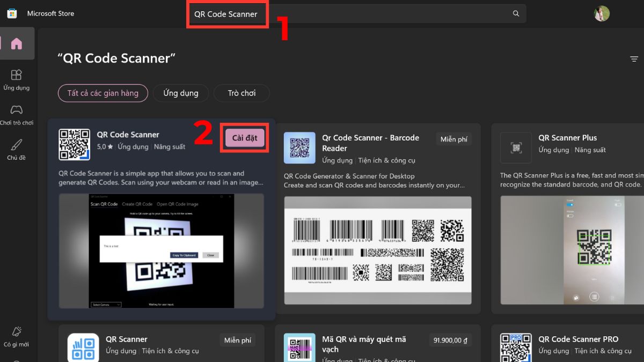
Task: Open Chủ đề themes section in sidebar
Action: (17, 150)
